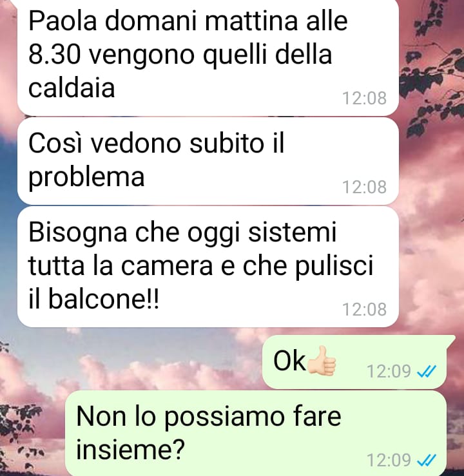Click the 12:08 timestamp on the caldaia message

pos(364,99)
